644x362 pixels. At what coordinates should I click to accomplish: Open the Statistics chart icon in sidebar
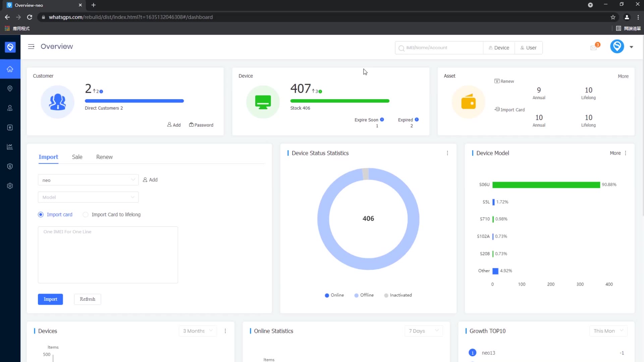10,147
